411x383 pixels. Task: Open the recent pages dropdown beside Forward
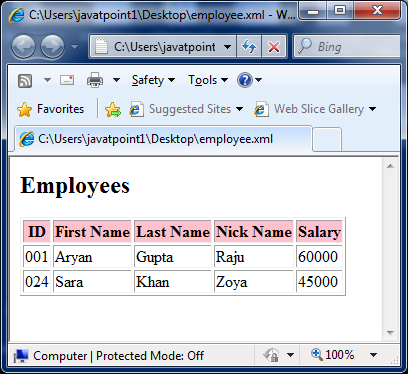(75, 47)
